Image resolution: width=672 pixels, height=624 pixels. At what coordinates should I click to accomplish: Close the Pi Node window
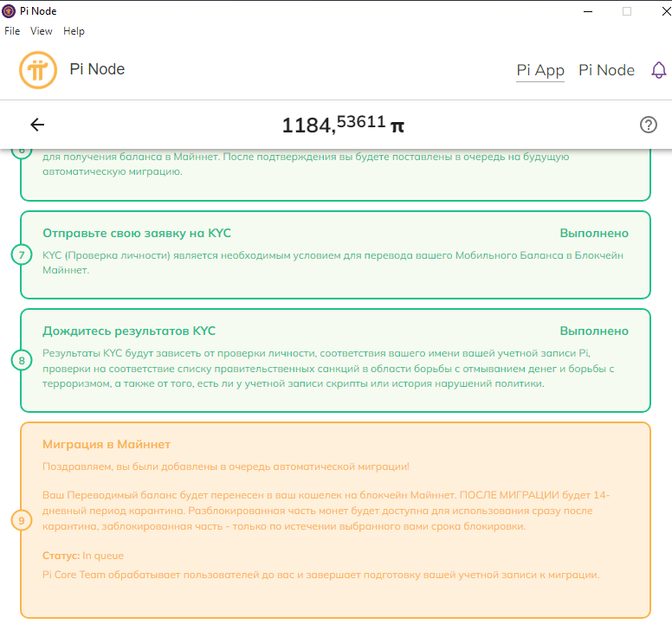pos(667,11)
